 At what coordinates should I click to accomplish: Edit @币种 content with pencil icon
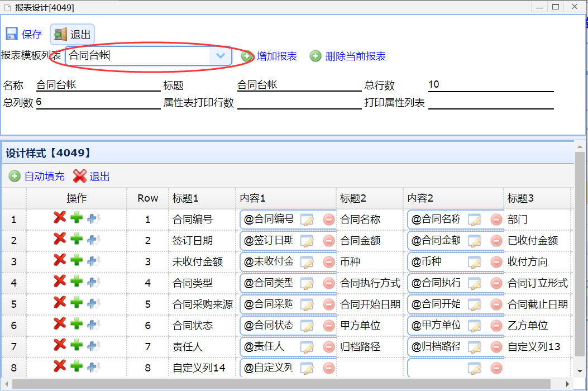(x=475, y=263)
